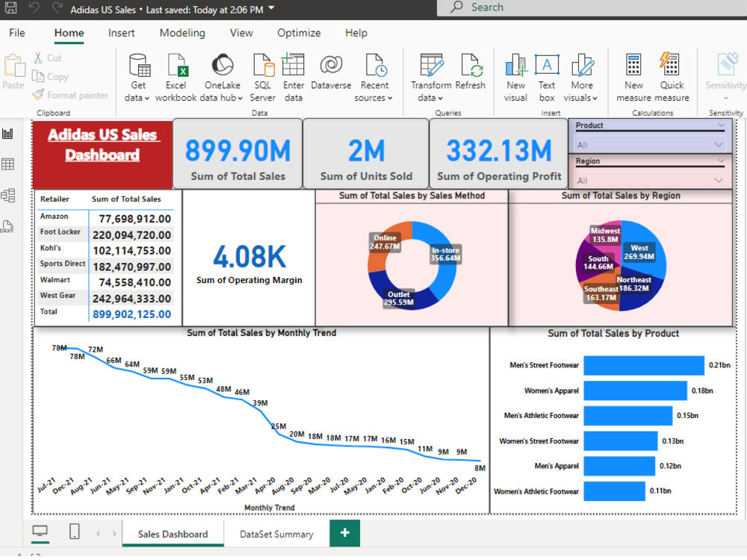This screenshot has height=560, width=747.
Task: Select the Home ribbon tab
Action: [69, 33]
